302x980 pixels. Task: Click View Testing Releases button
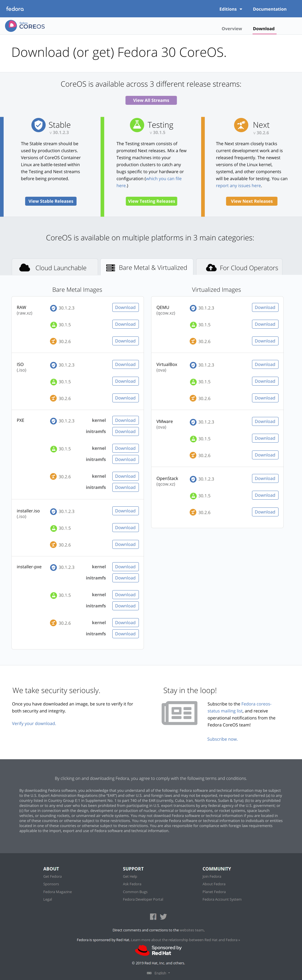click(x=151, y=201)
